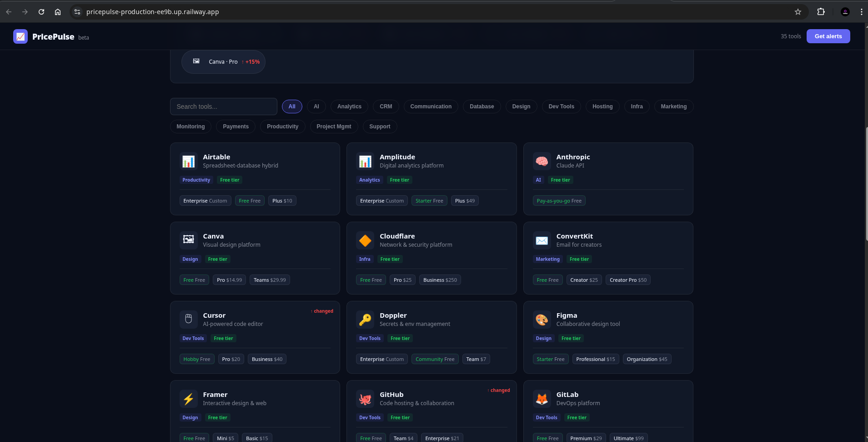Click the Cursor mouse icon
This screenshot has width=868, height=442.
click(188, 319)
